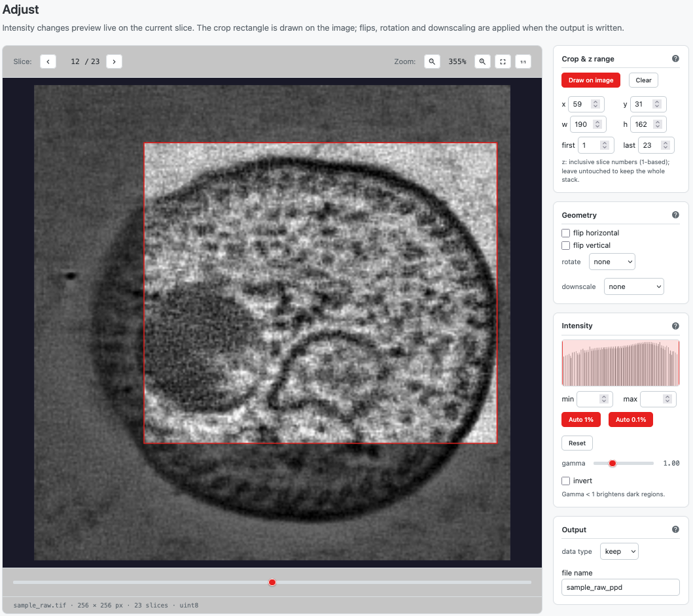
Task: Click the Draw on image button
Action: point(591,80)
